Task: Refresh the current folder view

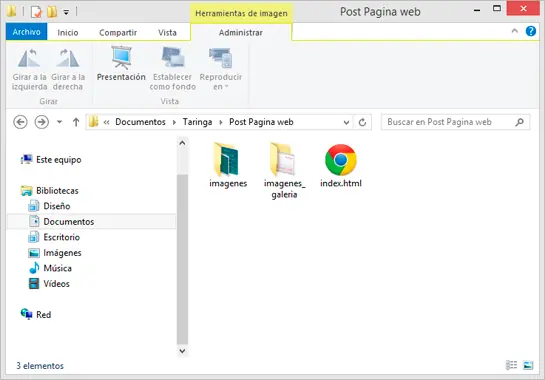Action: coord(362,122)
